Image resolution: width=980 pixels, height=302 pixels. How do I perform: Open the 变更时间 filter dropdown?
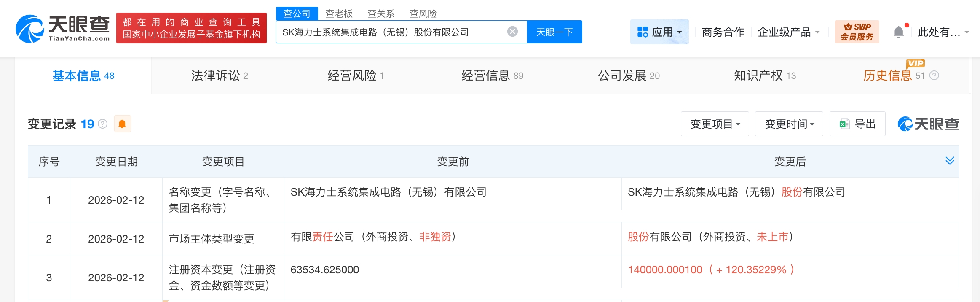coord(789,124)
